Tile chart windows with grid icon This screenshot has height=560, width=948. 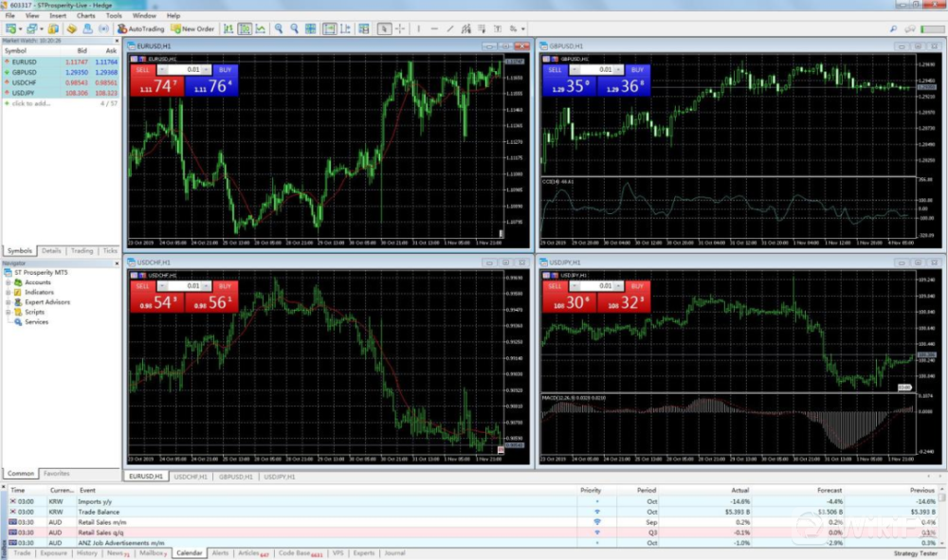[310, 28]
